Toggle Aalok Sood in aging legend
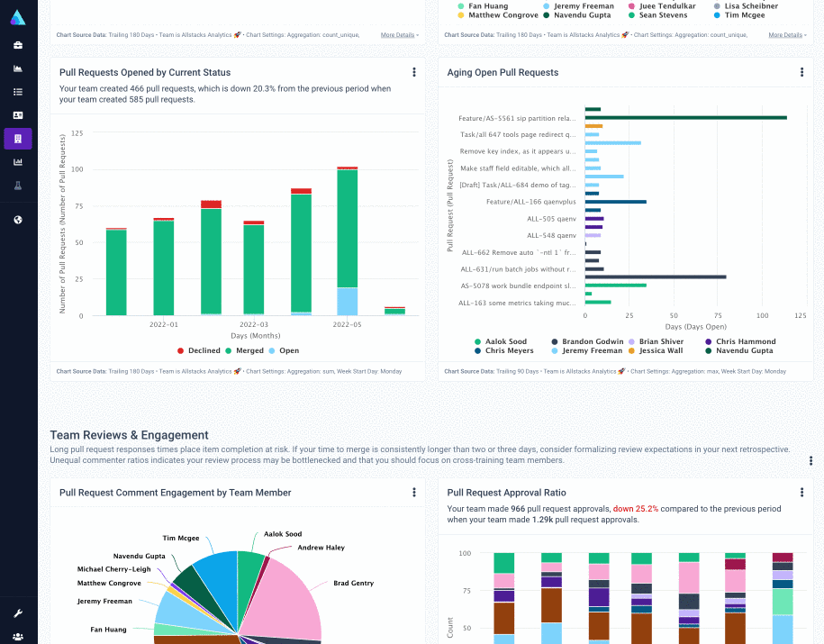Viewport: 824px width, 644px height. coord(501,341)
